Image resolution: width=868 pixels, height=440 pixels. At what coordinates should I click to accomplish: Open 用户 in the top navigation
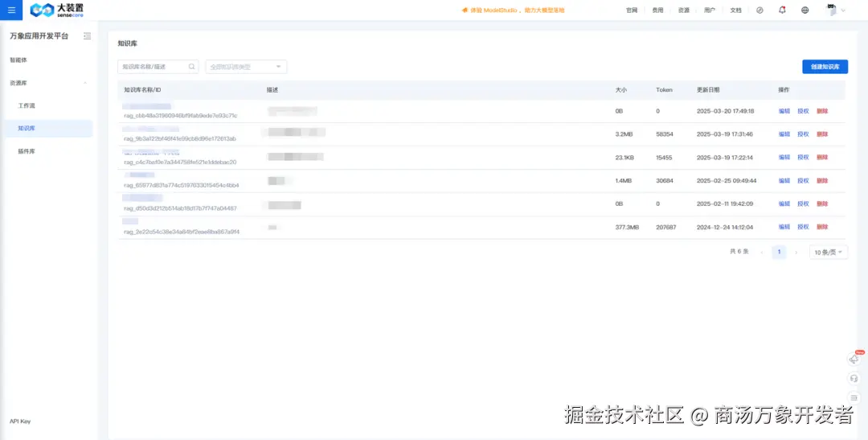[x=710, y=10]
